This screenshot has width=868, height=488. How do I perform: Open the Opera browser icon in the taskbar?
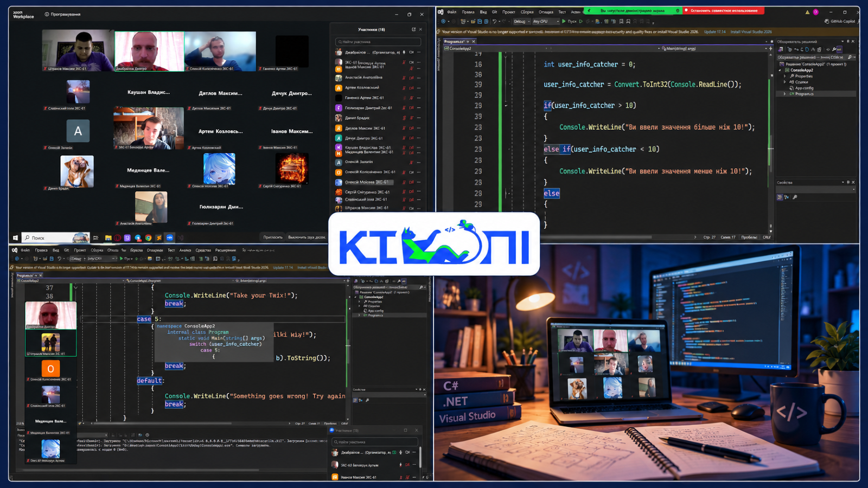pyautogui.click(x=118, y=237)
